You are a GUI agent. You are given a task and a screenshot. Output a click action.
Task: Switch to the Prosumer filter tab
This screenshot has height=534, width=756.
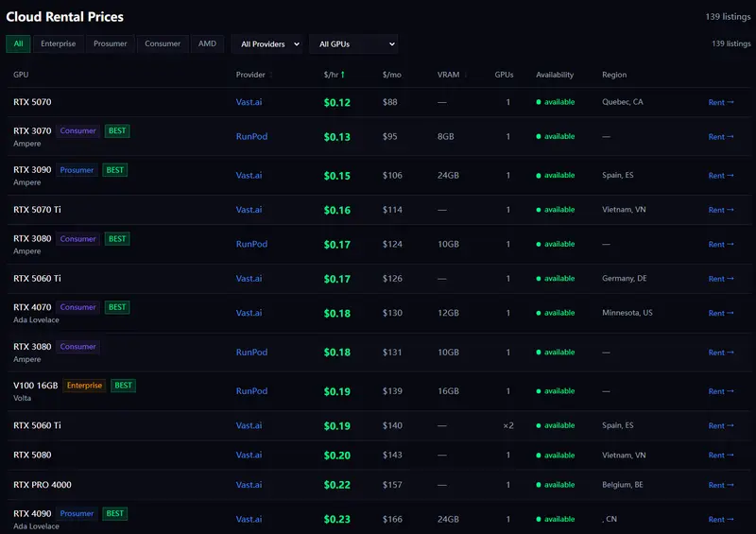[x=110, y=43]
